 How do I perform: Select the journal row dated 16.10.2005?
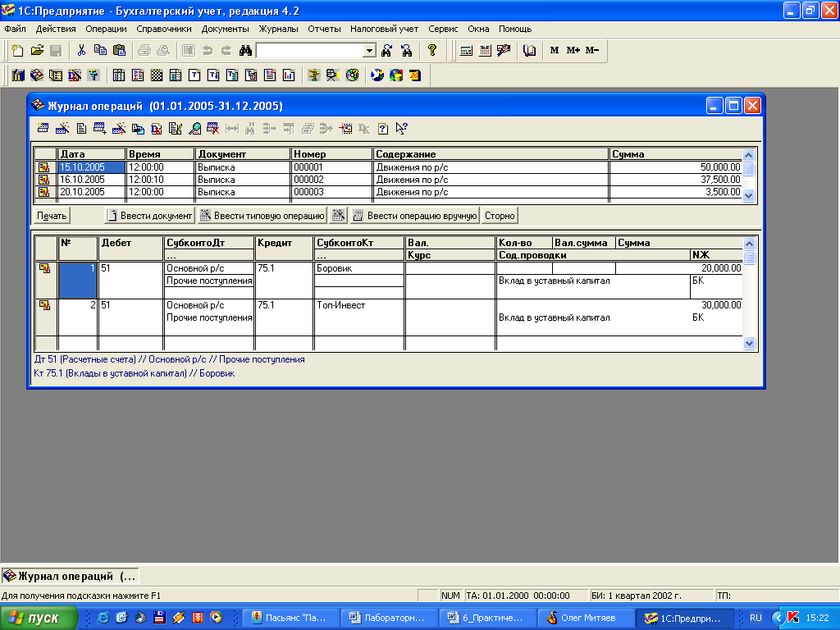coord(388,180)
